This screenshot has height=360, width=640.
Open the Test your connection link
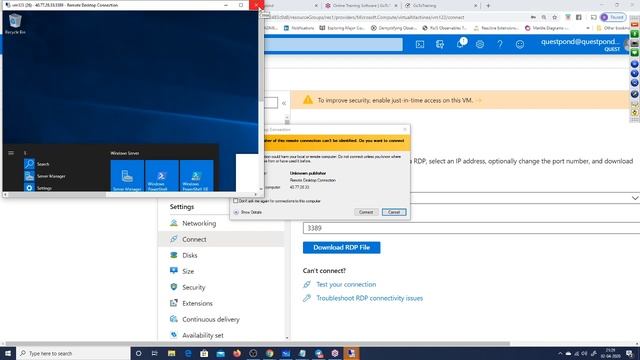[346, 284]
